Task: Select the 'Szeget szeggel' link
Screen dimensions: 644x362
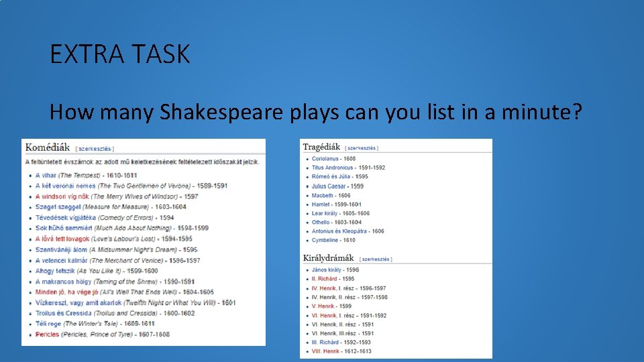Action: pos(58,207)
